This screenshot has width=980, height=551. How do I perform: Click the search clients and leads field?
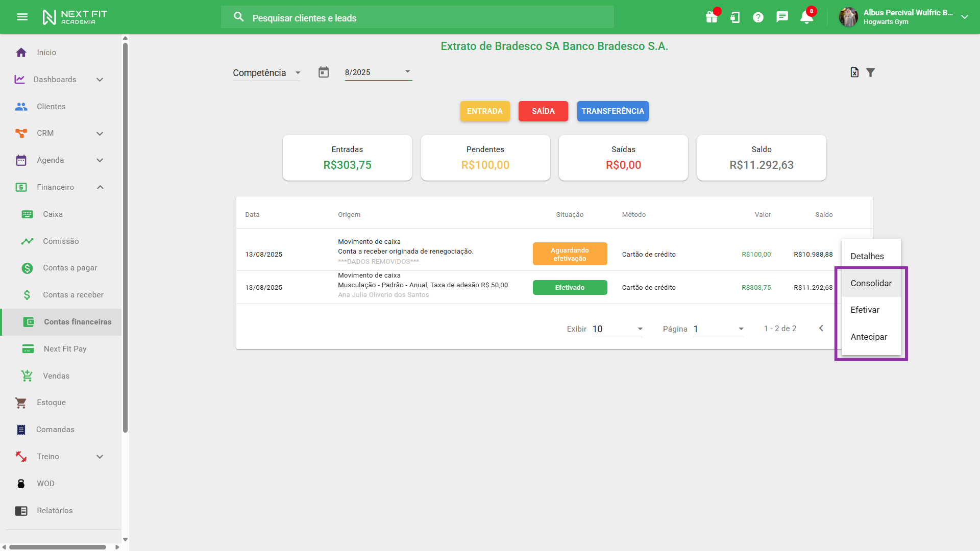pyautogui.click(x=417, y=18)
